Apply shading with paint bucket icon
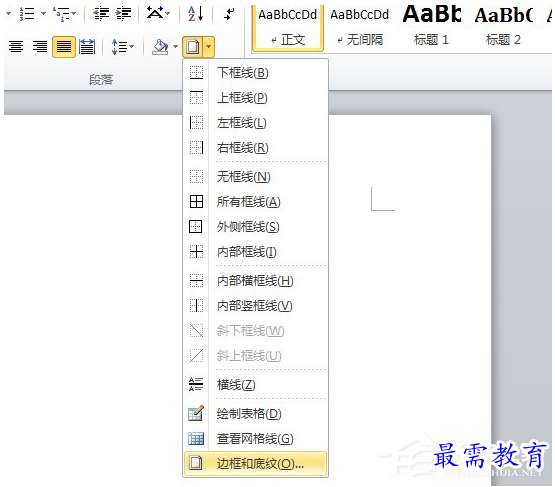 [160, 46]
